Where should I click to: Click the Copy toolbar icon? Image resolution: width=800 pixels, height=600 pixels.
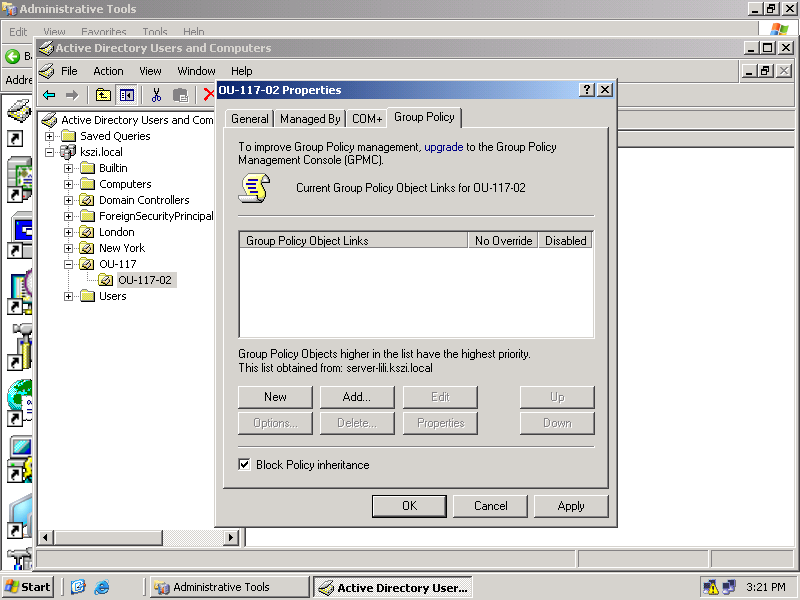(x=180, y=95)
